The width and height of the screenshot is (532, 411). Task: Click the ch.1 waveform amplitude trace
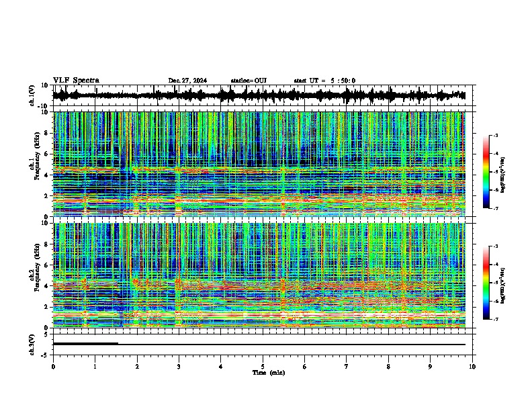point(259,95)
